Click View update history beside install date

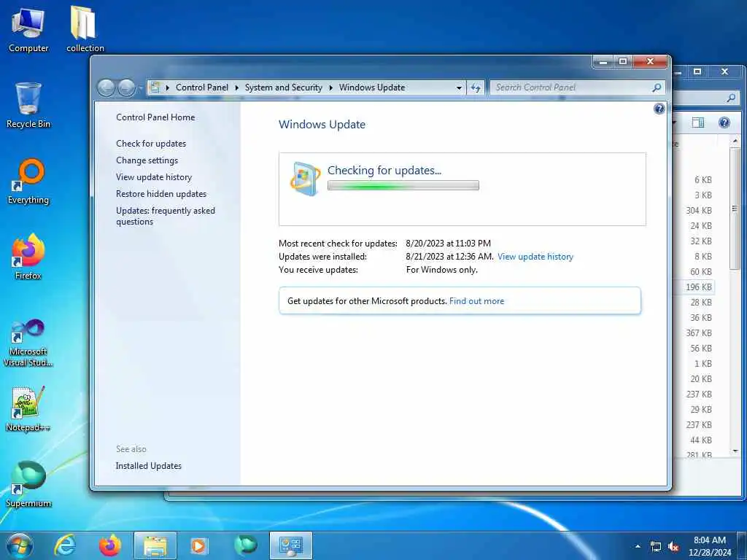[535, 257]
